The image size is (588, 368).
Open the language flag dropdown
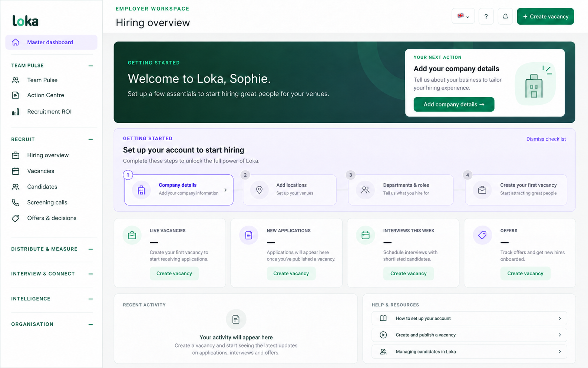[463, 16]
